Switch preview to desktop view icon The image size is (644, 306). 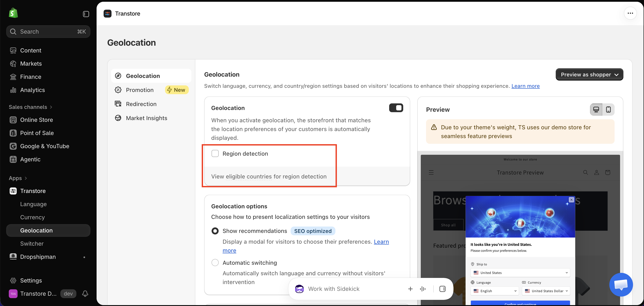click(x=596, y=110)
